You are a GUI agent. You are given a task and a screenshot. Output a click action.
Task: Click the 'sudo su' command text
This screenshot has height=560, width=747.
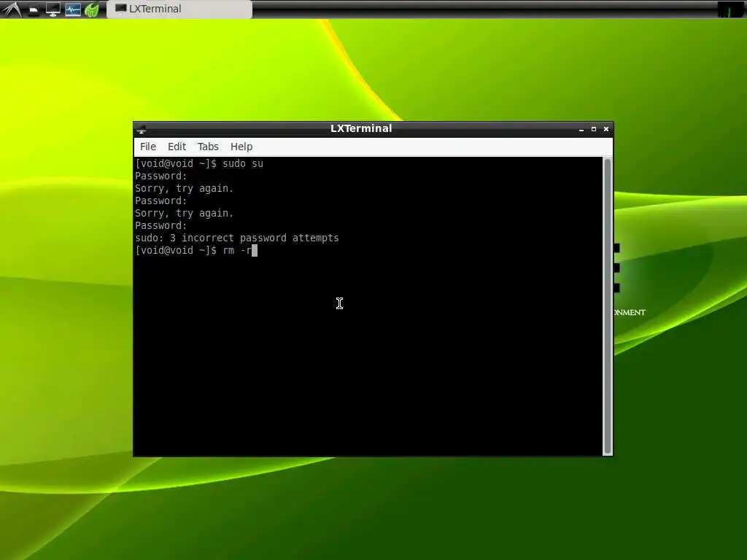[x=243, y=164]
